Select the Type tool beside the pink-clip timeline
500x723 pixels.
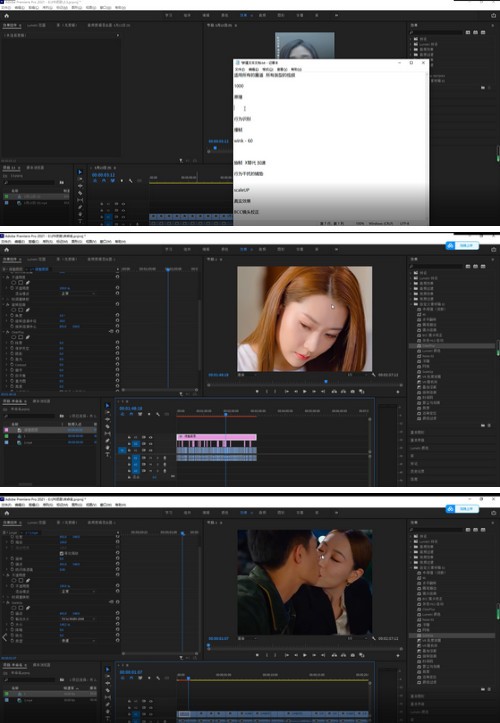107,455
